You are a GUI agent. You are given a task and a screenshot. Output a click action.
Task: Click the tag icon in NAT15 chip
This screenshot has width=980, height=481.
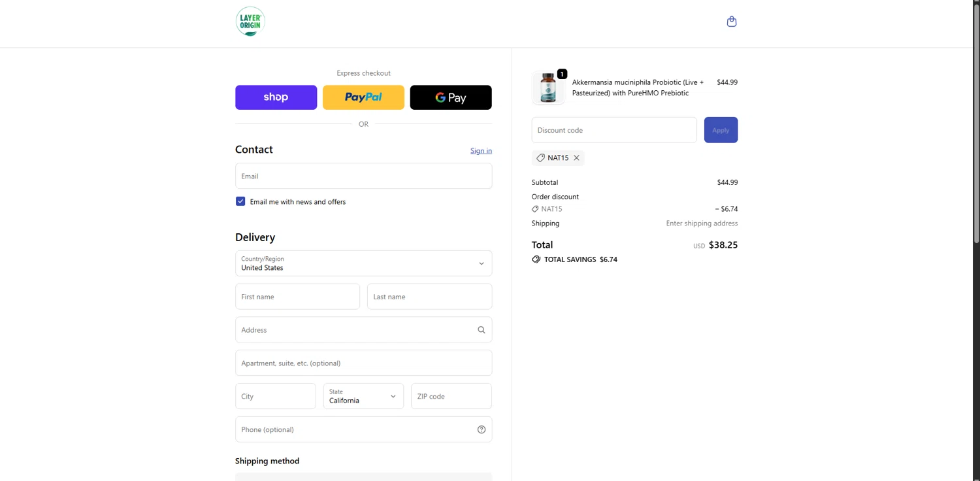[x=540, y=158]
